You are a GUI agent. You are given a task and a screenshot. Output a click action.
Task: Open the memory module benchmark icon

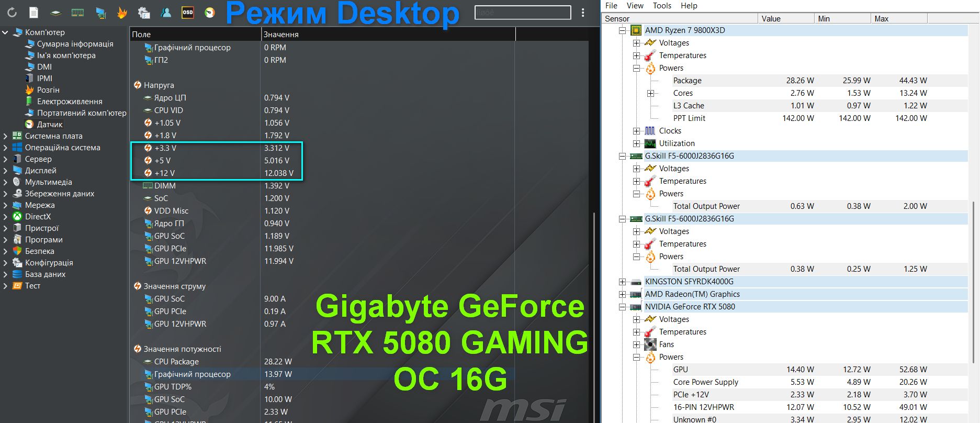[77, 13]
